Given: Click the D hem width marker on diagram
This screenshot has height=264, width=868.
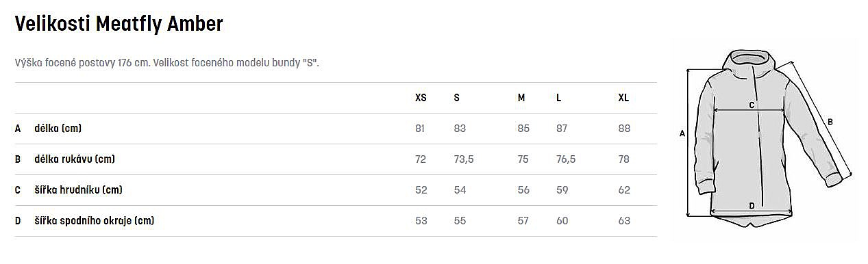Looking at the screenshot, I should pos(752,205).
